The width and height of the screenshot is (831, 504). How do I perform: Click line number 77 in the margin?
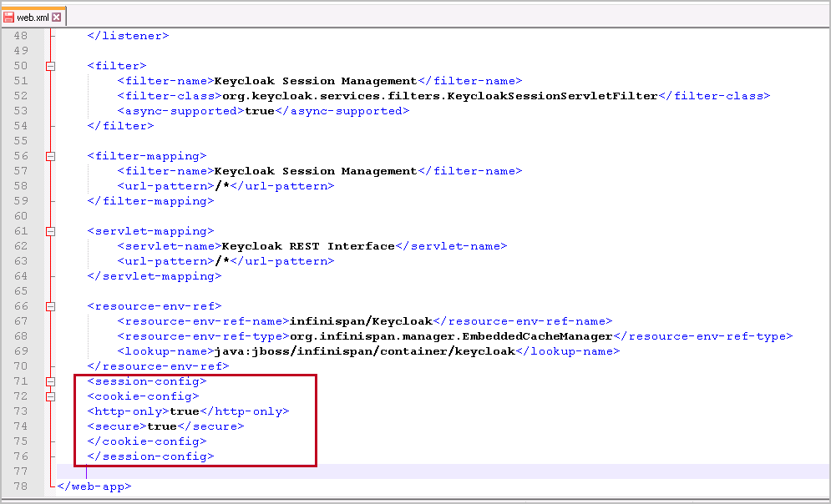21,471
